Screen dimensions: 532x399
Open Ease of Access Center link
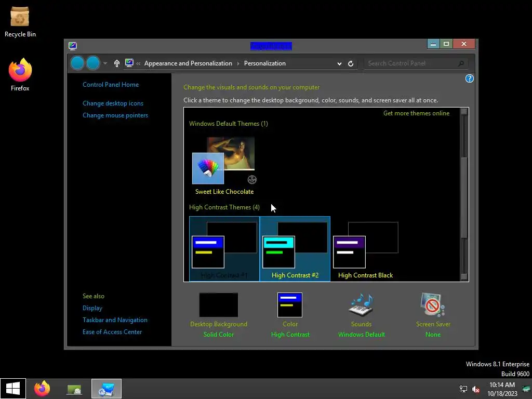pos(112,332)
